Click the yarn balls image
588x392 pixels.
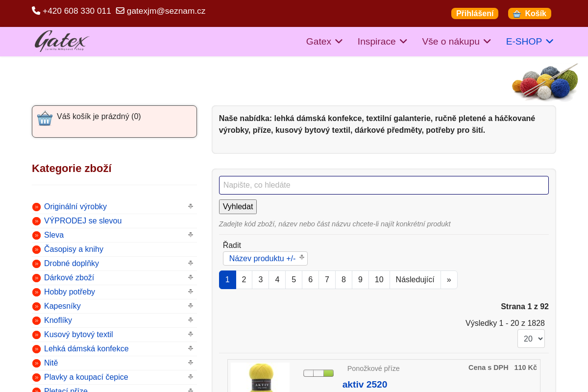(544, 81)
